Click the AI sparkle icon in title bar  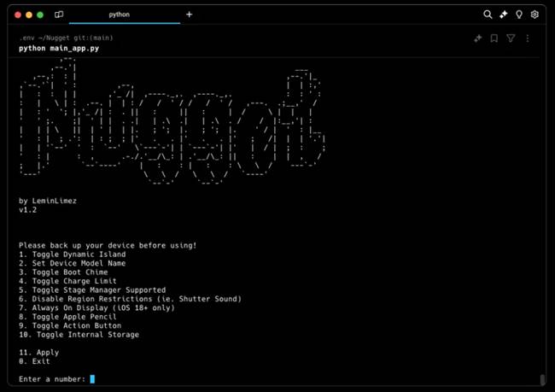click(x=503, y=15)
